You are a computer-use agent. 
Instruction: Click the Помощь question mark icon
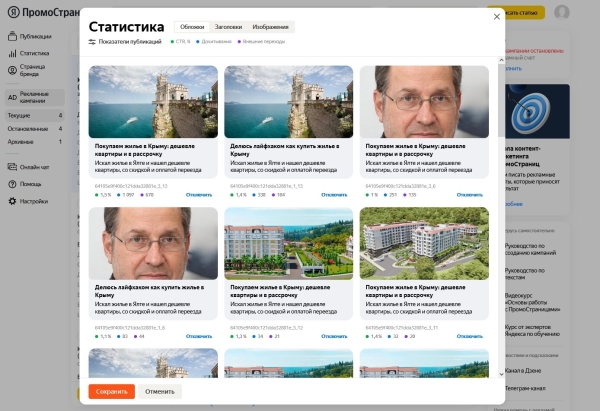tap(12, 184)
